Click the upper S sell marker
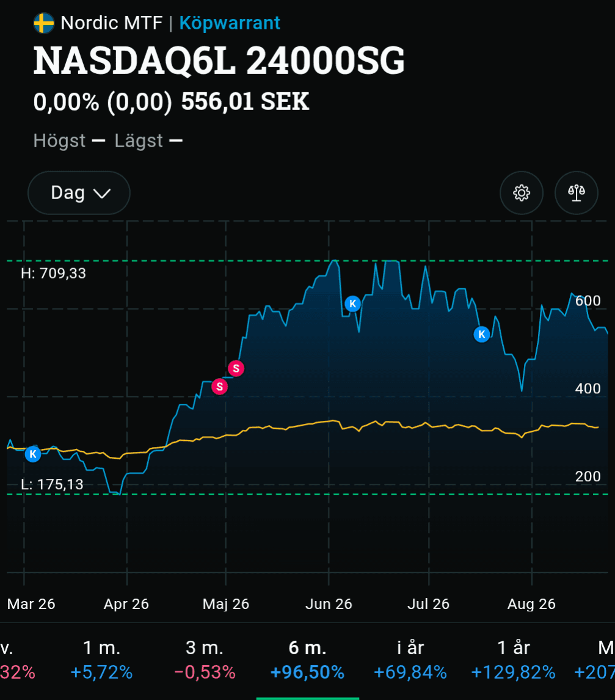This screenshot has height=700, width=615. tap(236, 368)
